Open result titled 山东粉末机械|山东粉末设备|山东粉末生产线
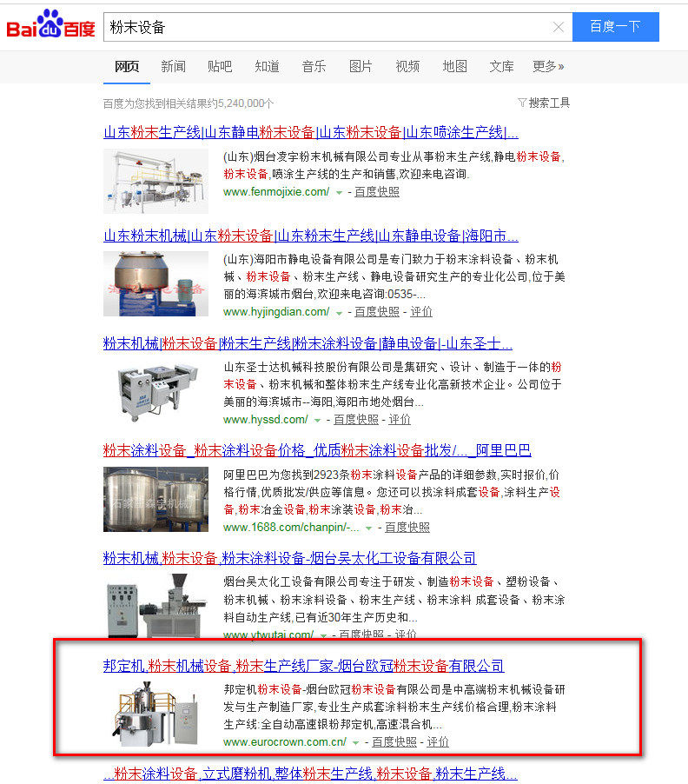 tap(311, 236)
